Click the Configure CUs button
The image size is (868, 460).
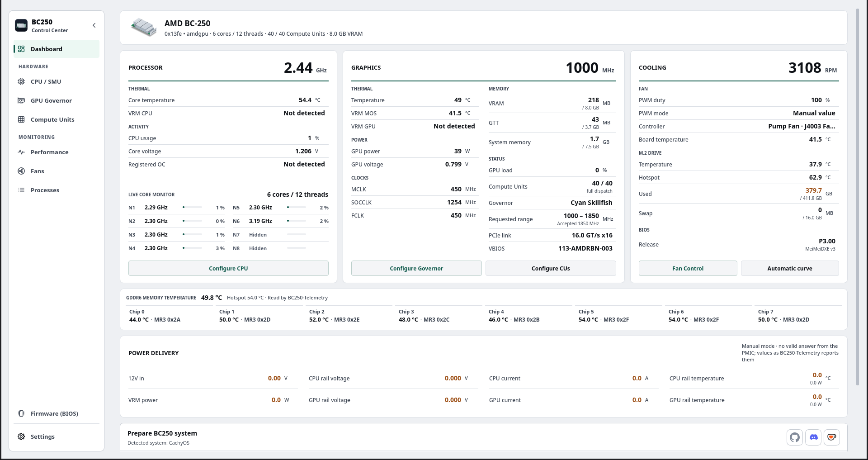(551, 268)
